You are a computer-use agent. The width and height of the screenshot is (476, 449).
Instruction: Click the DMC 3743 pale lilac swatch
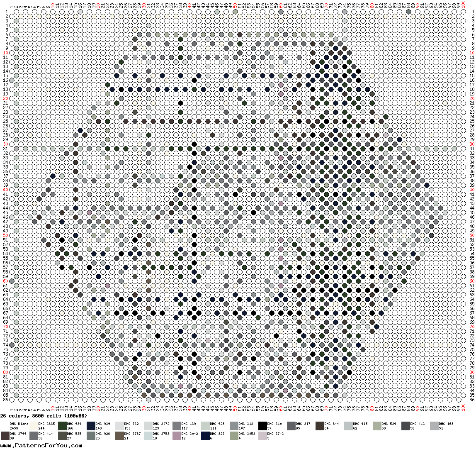tap(262, 436)
